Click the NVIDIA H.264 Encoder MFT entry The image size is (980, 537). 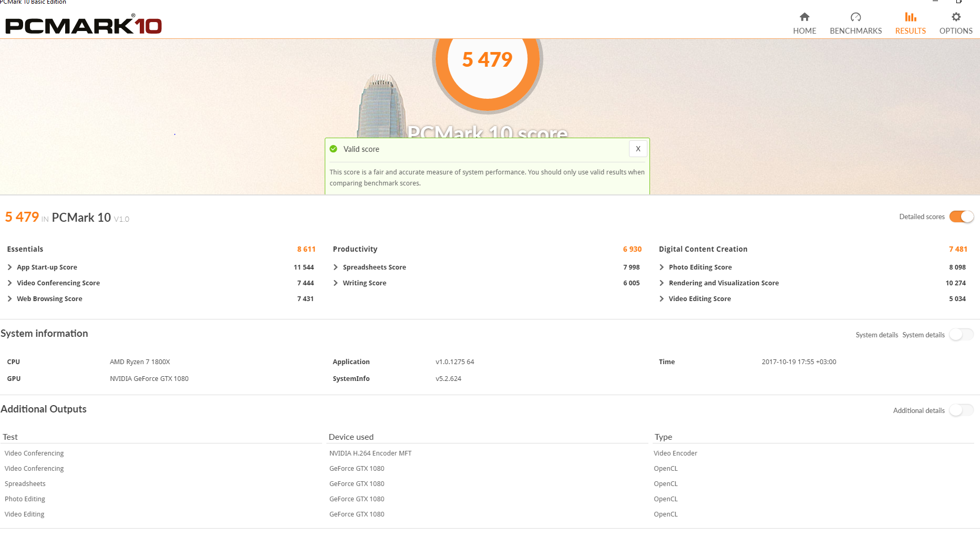pos(370,453)
